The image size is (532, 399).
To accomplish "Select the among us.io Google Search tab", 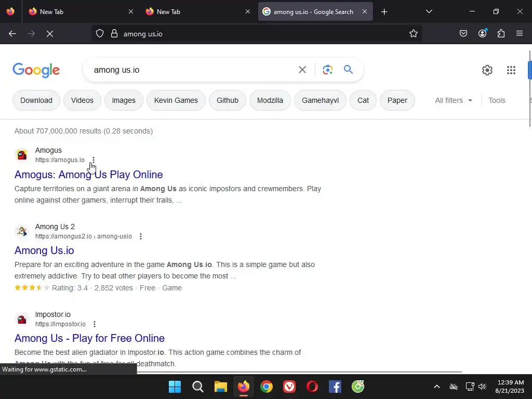I will (315, 11).
